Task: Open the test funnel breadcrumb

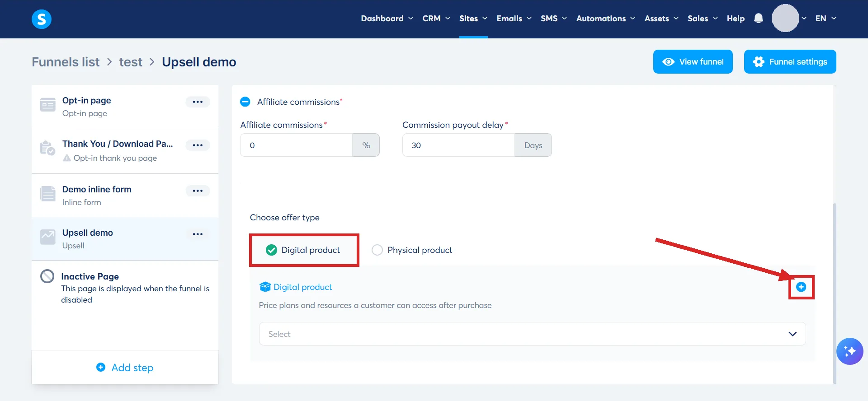Action: click(131, 62)
